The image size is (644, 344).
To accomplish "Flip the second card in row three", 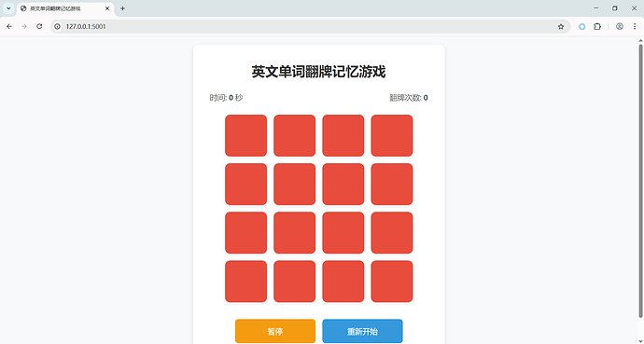I will pyautogui.click(x=295, y=233).
